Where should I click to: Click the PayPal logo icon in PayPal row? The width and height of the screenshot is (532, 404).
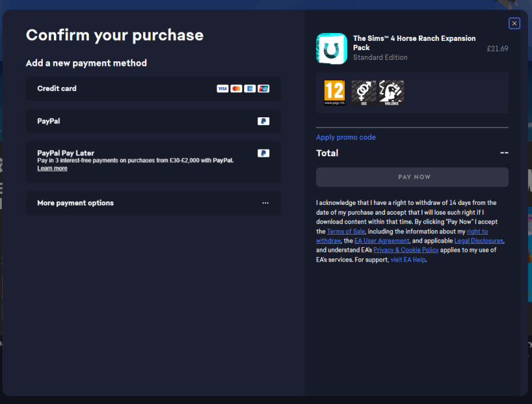263,121
